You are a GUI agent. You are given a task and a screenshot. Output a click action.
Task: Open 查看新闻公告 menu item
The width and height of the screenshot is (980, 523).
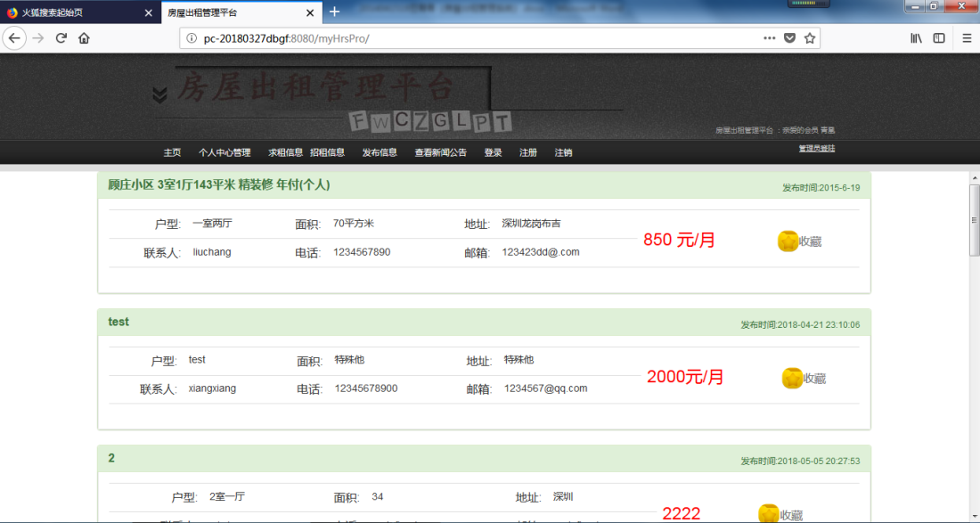[441, 152]
